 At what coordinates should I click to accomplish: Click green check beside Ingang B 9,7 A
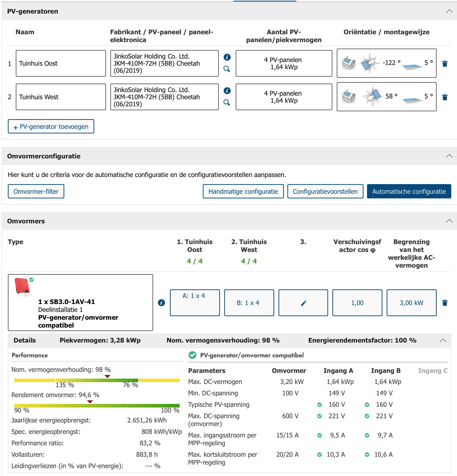coord(367,435)
